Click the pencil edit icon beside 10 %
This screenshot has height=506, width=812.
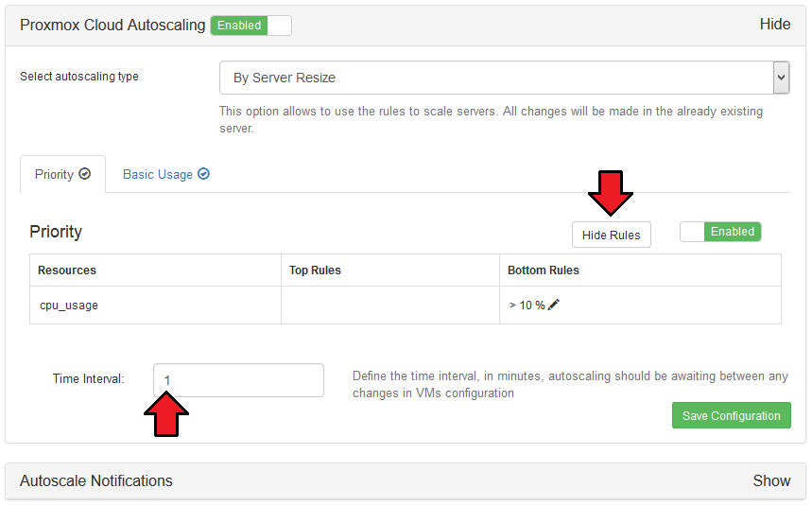pos(553,305)
